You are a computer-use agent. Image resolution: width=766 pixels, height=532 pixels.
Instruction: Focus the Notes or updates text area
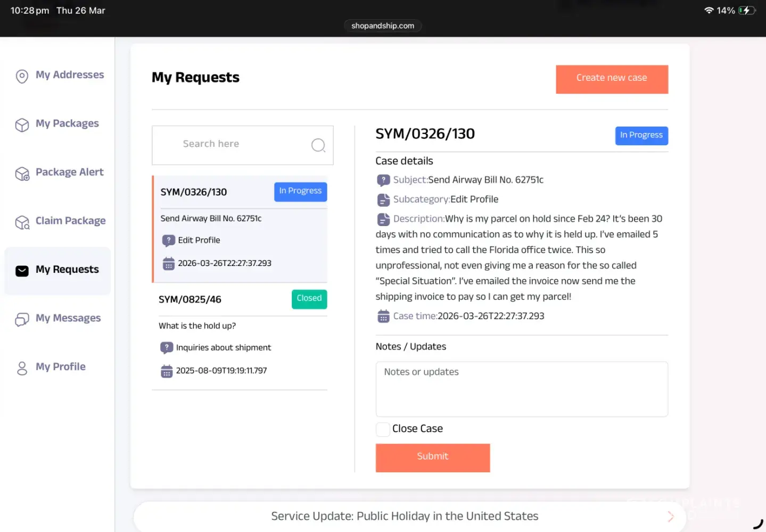tap(521, 389)
